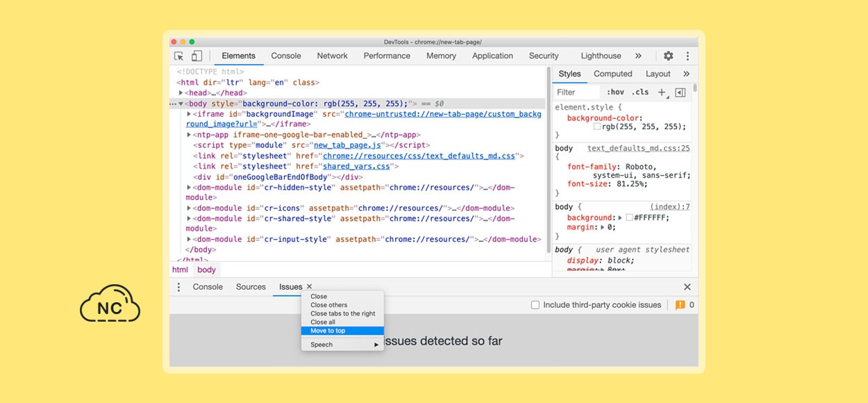The height and width of the screenshot is (403, 868).
Task: Click the #FFFFFF background color swatch
Action: pos(629,217)
